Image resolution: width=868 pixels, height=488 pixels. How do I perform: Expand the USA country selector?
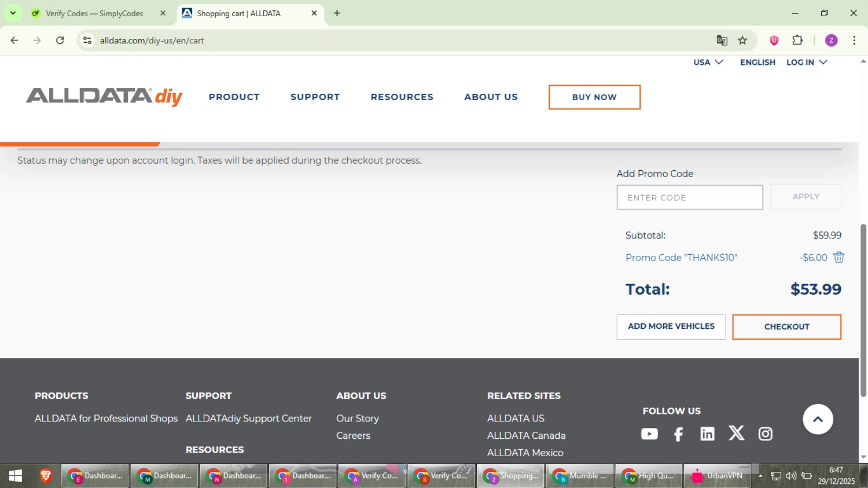click(x=708, y=62)
